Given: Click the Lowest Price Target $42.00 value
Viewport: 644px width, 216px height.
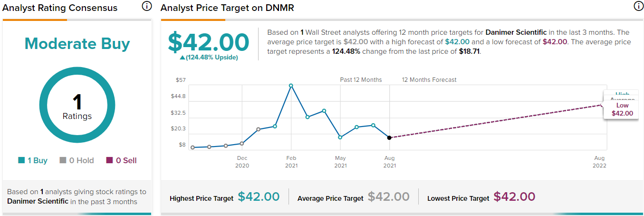Looking at the screenshot, I should 514,196.
